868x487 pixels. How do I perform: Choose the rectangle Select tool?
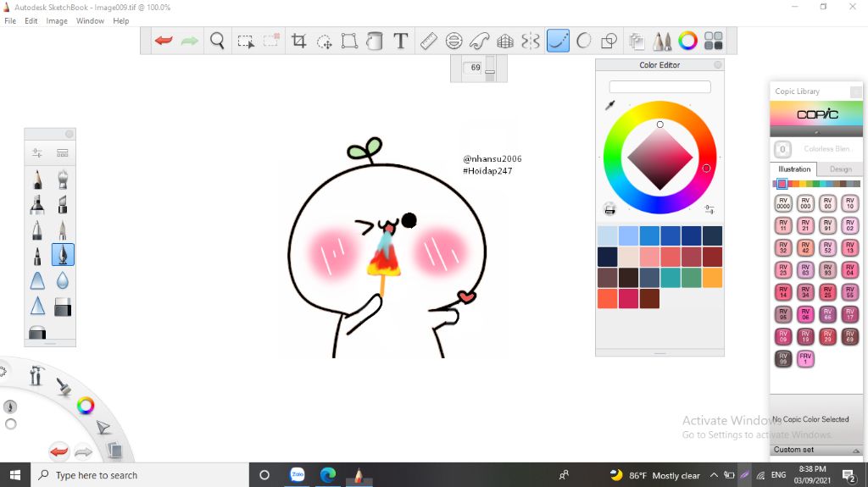point(246,41)
